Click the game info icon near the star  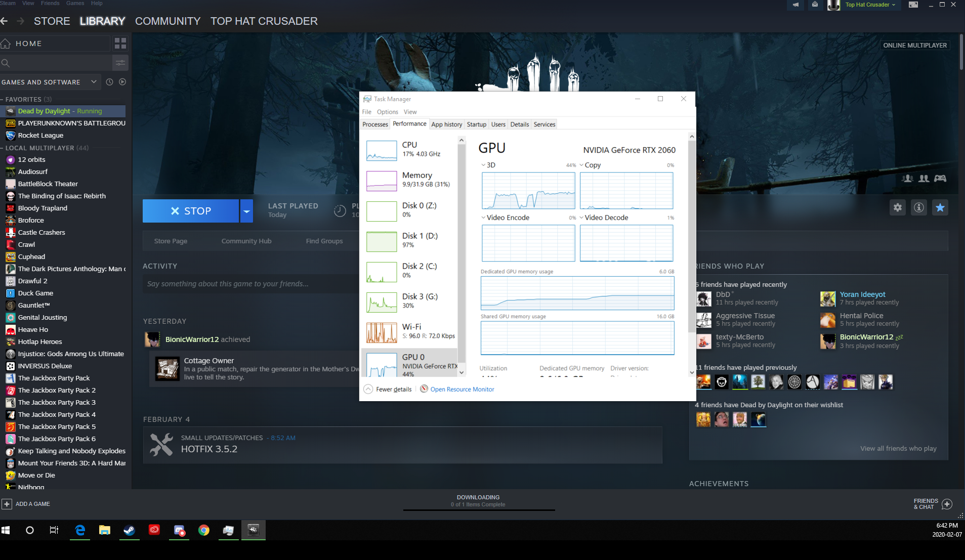918,207
